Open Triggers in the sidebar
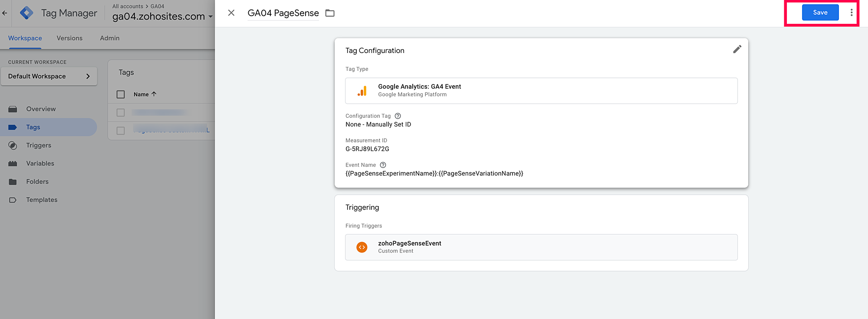868x319 pixels. click(x=39, y=145)
